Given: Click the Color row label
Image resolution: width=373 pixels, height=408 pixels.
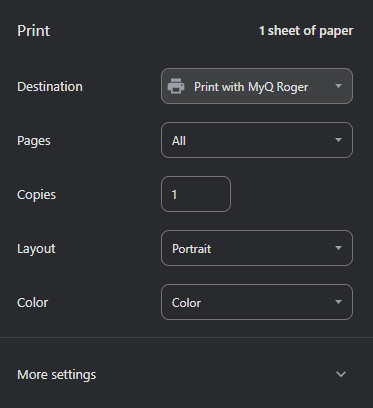Looking at the screenshot, I should 33,303.
